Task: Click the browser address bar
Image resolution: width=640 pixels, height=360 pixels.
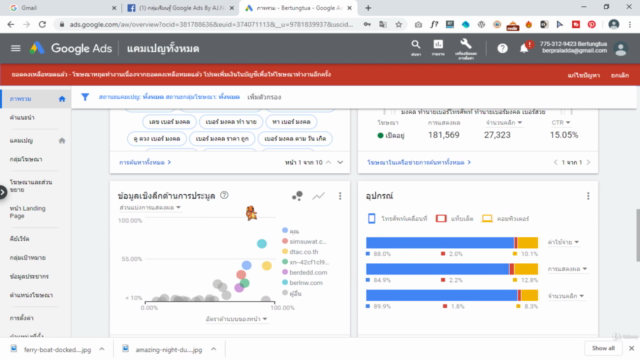Action: click(211, 24)
